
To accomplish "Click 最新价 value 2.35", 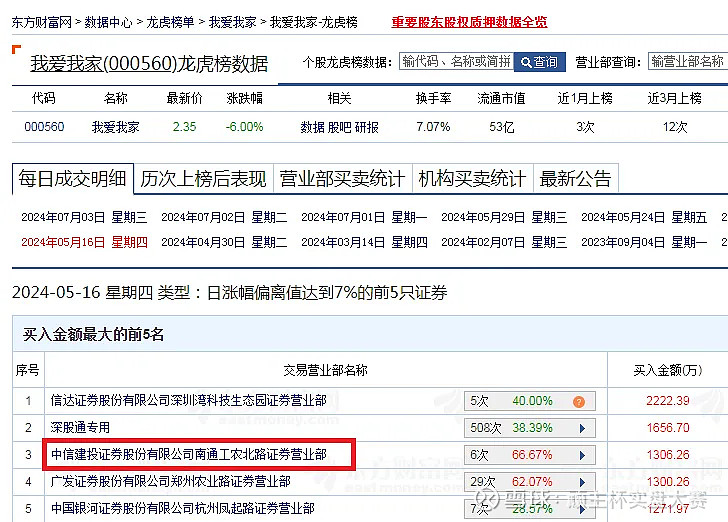I will coord(184,127).
